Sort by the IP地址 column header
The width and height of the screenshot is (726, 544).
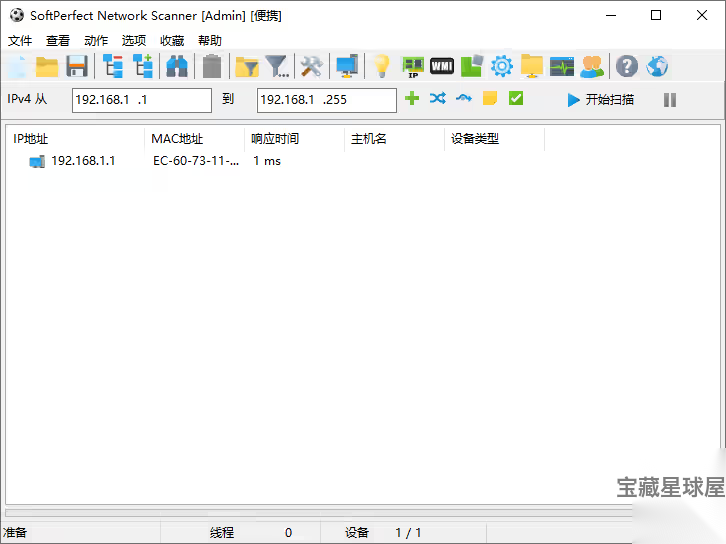point(75,138)
